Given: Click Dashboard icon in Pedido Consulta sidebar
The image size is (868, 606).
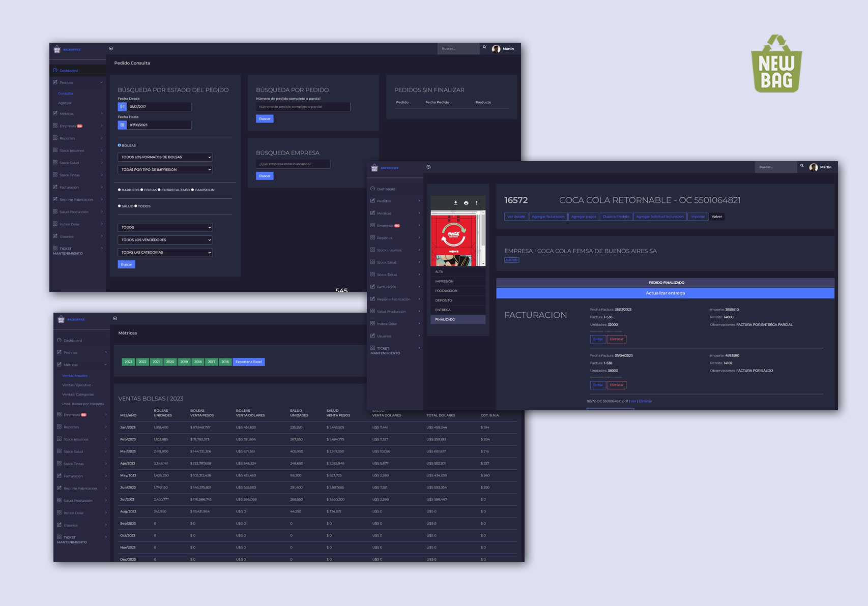Looking at the screenshot, I should (55, 70).
